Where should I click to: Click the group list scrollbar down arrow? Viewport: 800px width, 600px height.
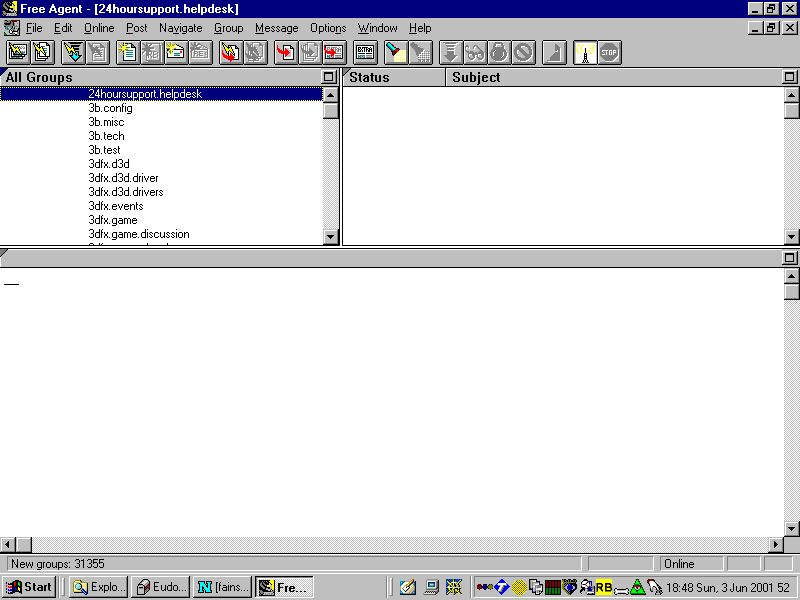pos(331,237)
